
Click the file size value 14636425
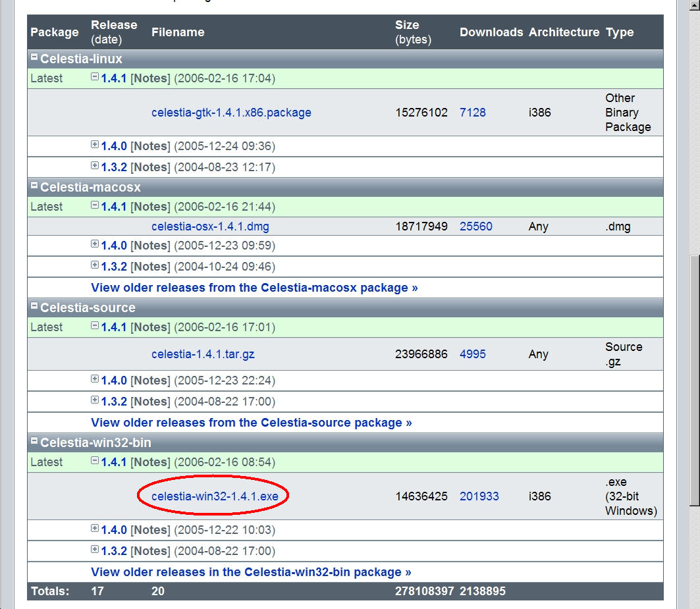coord(421,496)
